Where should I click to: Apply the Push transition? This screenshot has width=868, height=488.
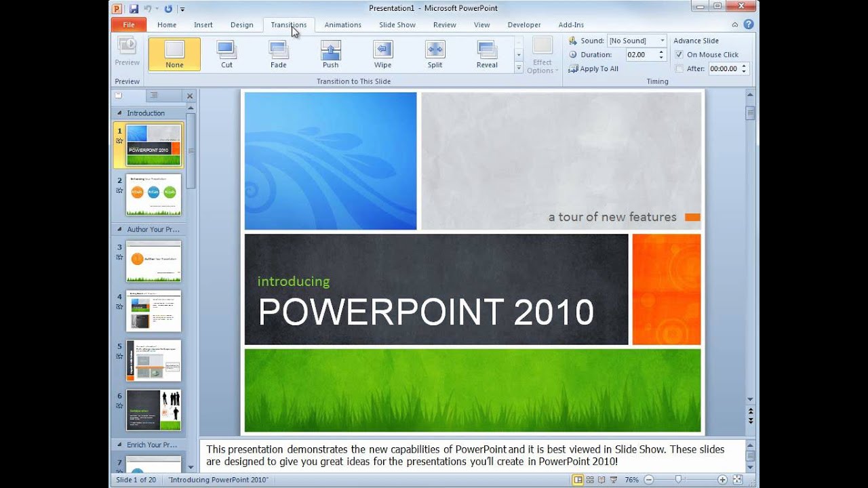[x=331, y=54]
